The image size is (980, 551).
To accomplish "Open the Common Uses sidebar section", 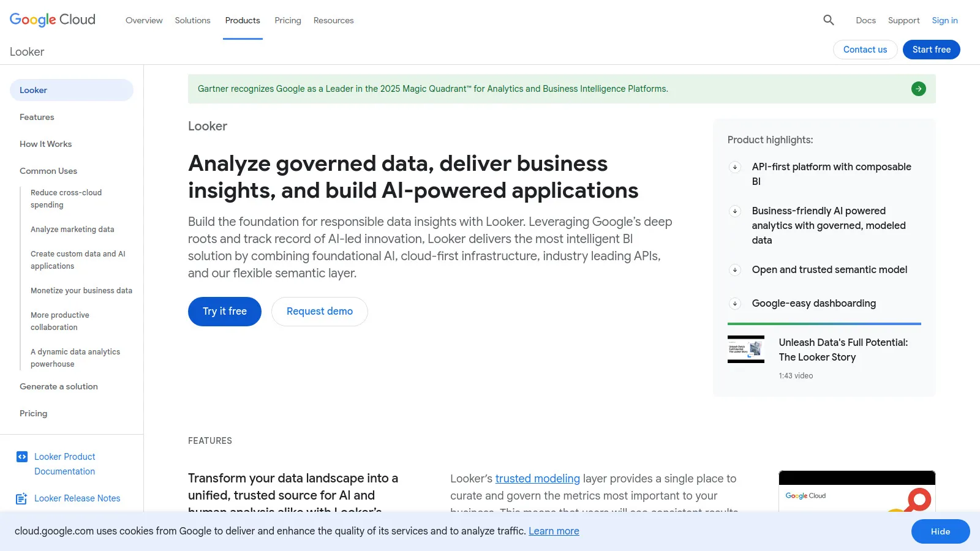I will click(x=48, y=171).
